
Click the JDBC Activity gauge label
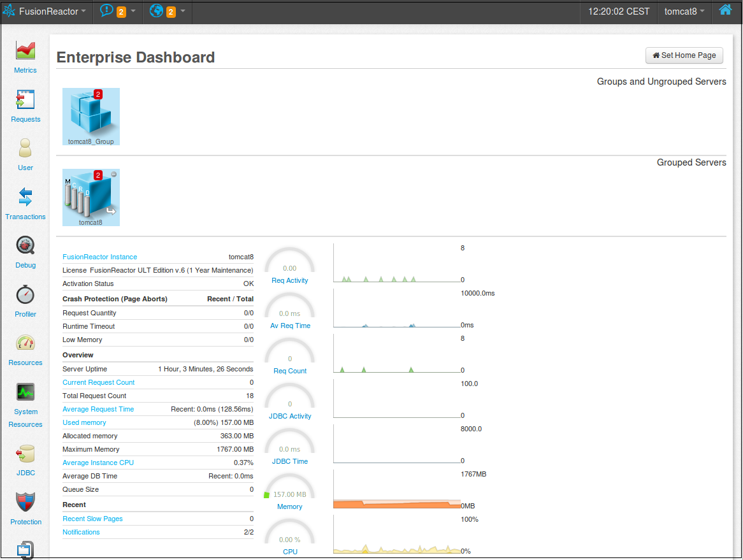[290, 416]
